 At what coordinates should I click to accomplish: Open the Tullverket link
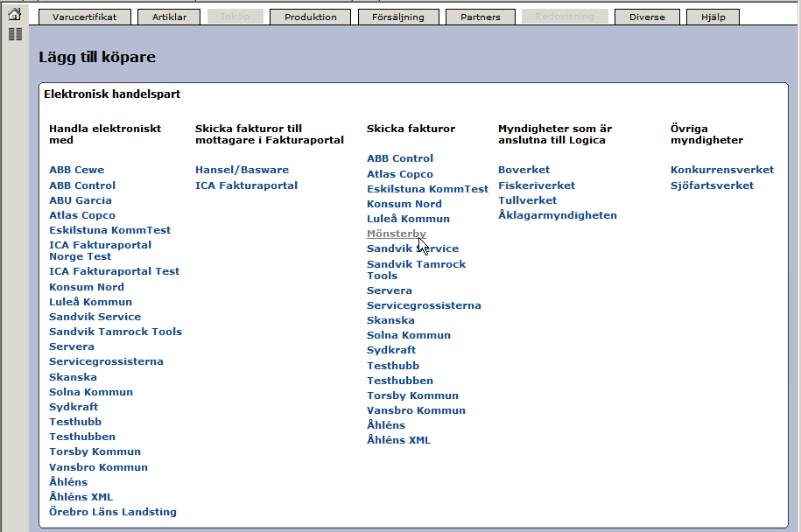pos(528,200)
